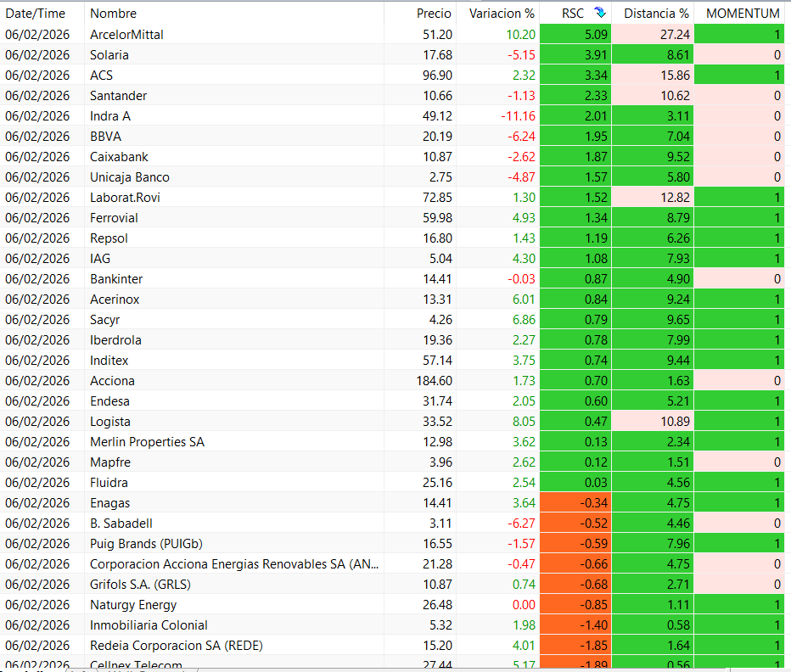Image resolution: width=791 pixels, height=672 pixels.
Task: Click Sacyr variation 6.86
Action: coord(524,320)
